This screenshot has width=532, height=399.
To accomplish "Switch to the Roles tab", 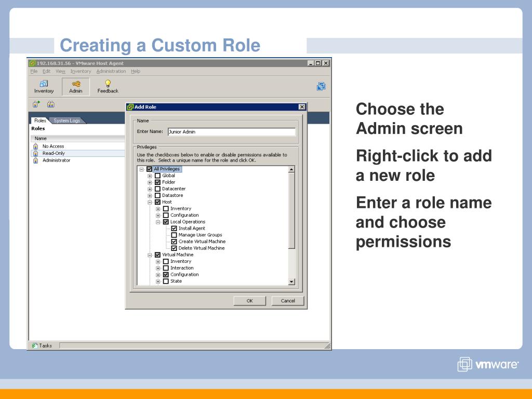I will click(x=40, y=121).
